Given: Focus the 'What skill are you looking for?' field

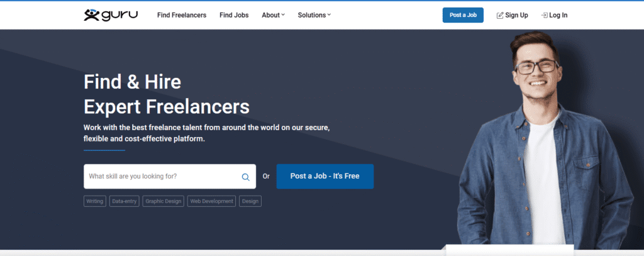Looking at the screenshot, I should 162,177.
